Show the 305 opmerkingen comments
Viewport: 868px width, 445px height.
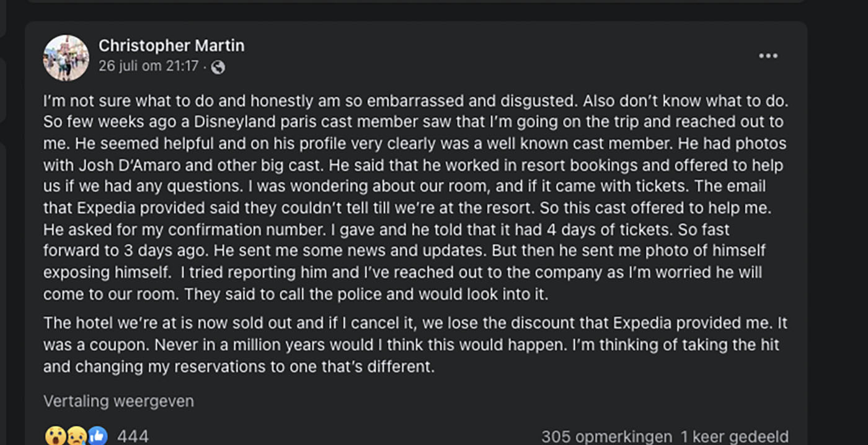coord(606,436)
